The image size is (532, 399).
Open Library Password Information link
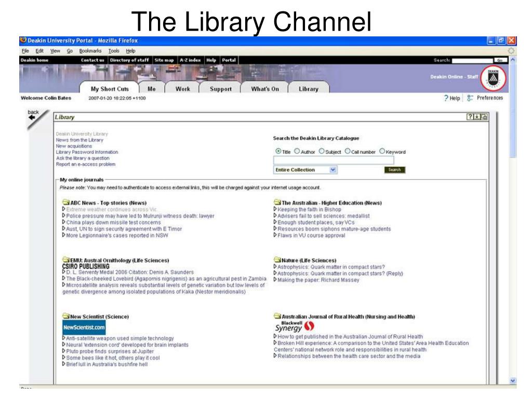(x=87, y=152)
